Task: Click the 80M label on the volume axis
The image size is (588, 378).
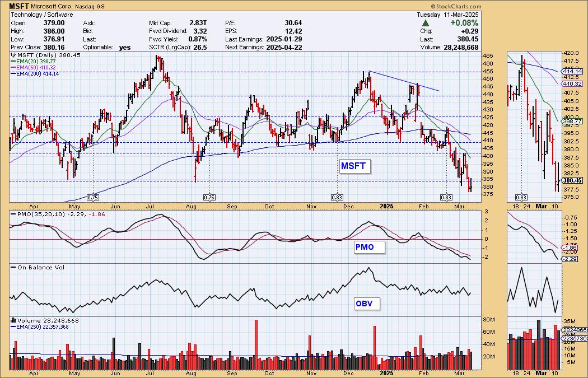Action: [x=488, y=320]
